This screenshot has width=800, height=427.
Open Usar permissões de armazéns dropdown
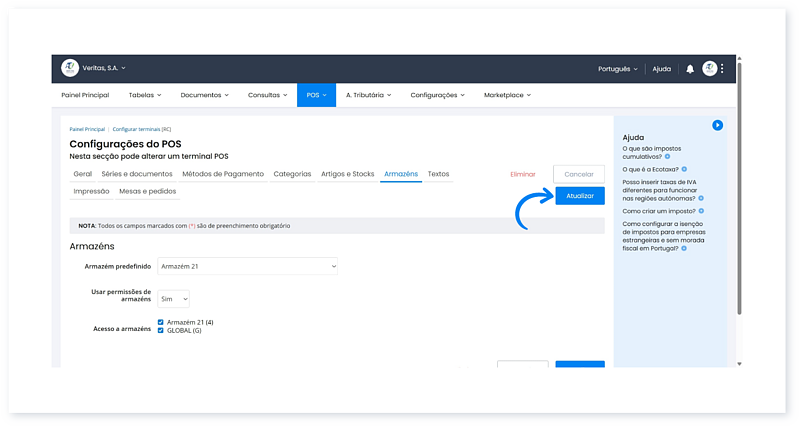173,299
